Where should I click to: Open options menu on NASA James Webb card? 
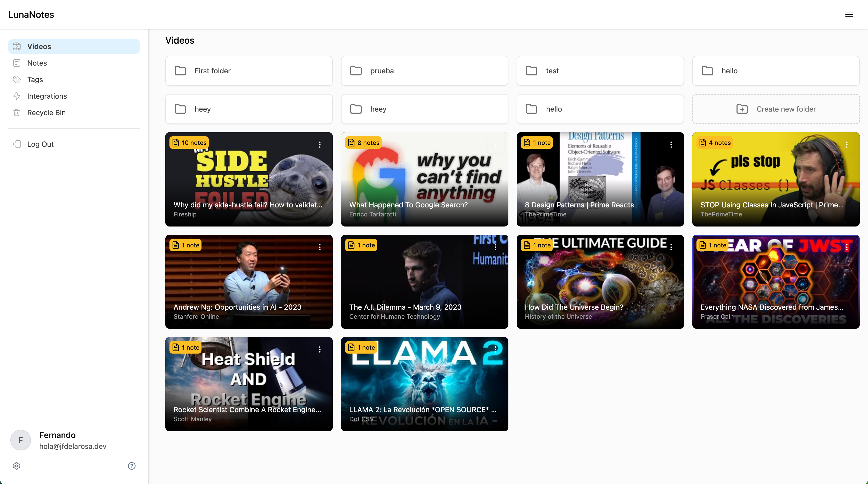point(847,247)
